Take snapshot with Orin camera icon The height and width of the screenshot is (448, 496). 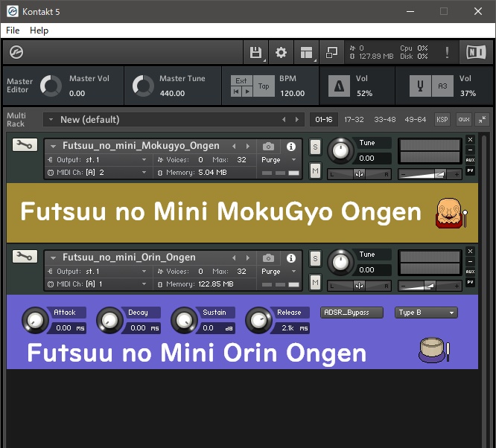268,258
